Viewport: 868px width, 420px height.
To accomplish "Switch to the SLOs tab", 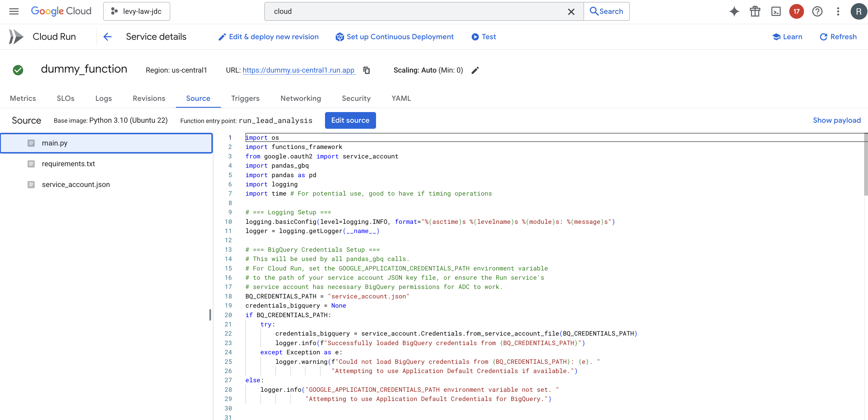I will point(65,98).
